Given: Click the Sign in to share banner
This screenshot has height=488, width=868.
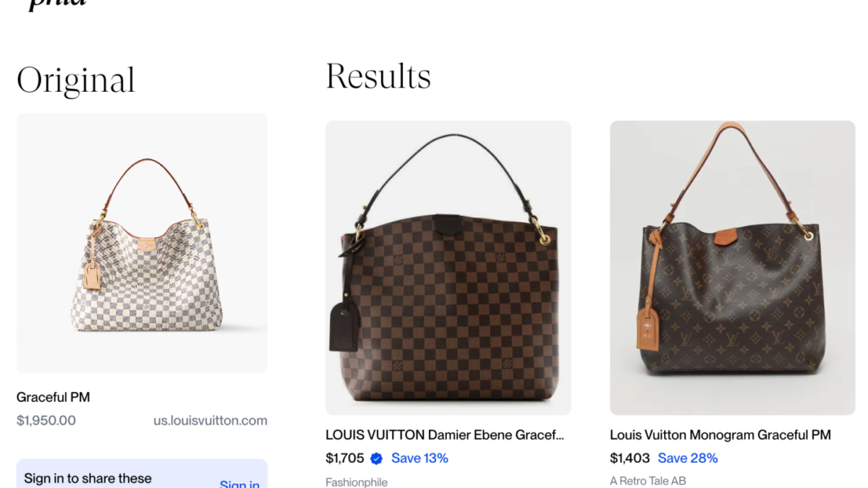Looking at the screenshot, I should coord(142,474).
